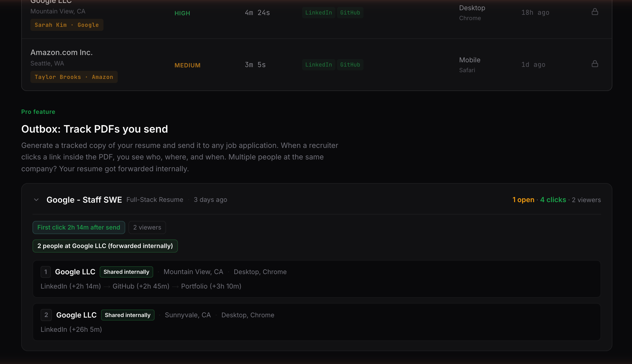Image resolution: width=632 pixels, height=364 pixels.
Task: Toggle the Shared internally badge on viewer 1
Action: click(126, 272)
